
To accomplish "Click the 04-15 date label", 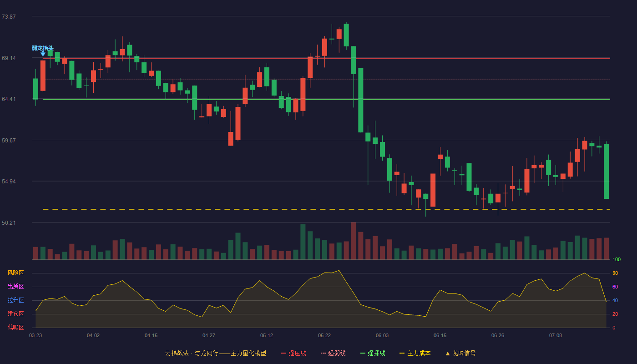I will pyautogui.click(x=151, y=335).
